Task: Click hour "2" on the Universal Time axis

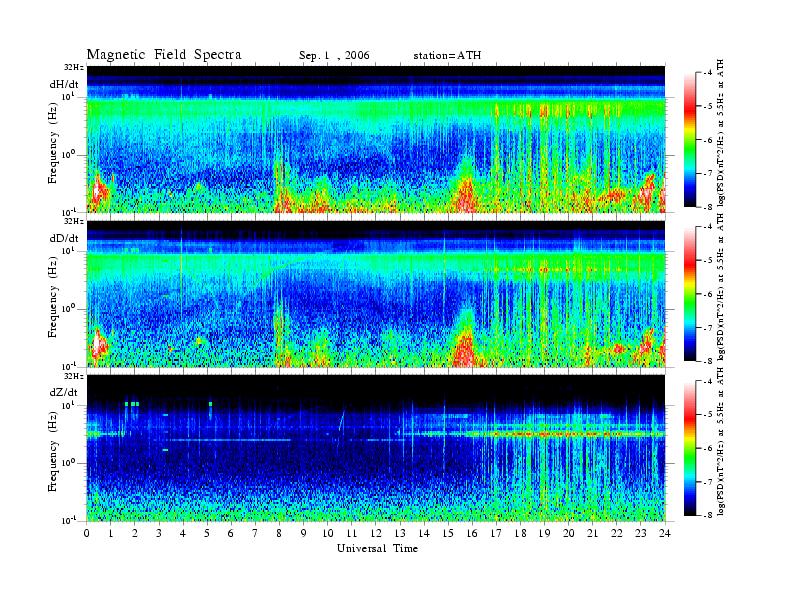Action: click(x=135, y=533)
